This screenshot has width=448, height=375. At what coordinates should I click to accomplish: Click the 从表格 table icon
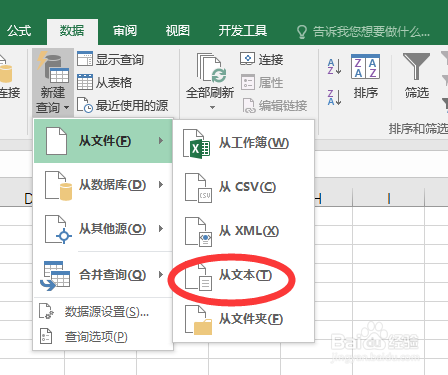click(x=85, y=82)
